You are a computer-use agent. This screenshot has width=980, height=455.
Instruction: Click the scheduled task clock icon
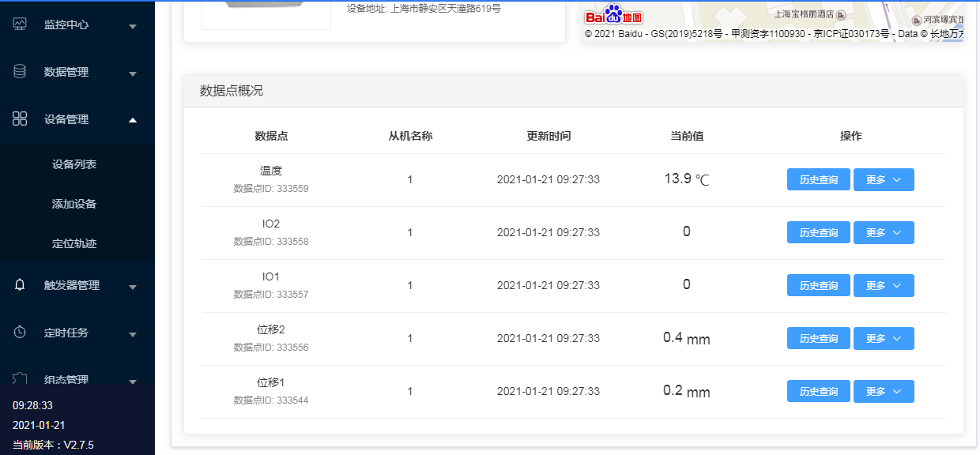point(21,333)
